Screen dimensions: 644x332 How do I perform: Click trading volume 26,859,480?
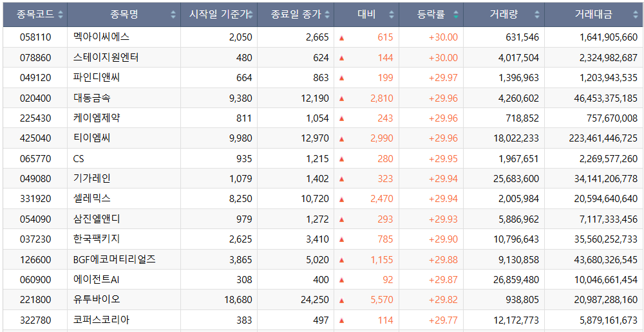click(x=516, y=280)
